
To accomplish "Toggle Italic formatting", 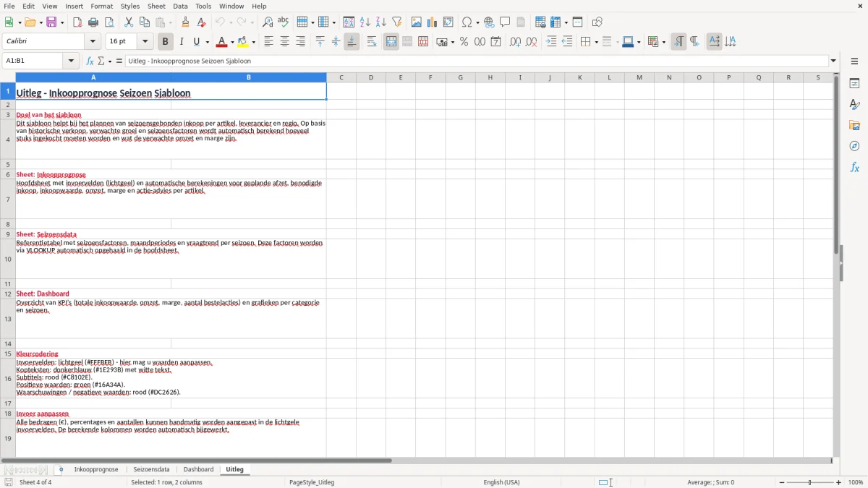I will pos(182,42).
